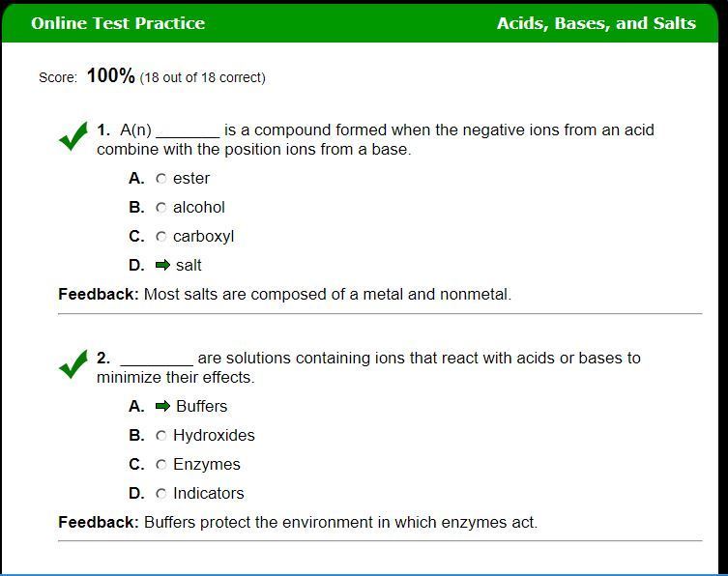The image size is (728, 576).
Task: Click the Acids, Bases, and Salts heading
Action: click(596, 23)
